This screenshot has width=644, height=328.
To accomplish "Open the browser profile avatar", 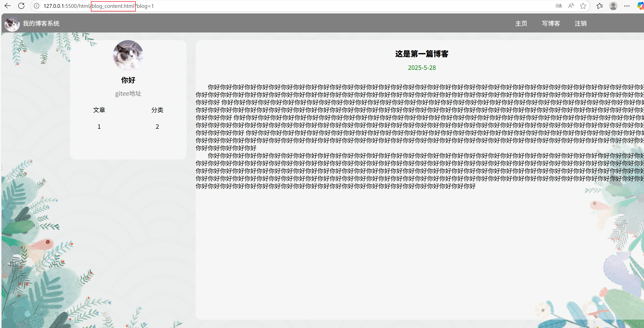I will pos(613,6).
